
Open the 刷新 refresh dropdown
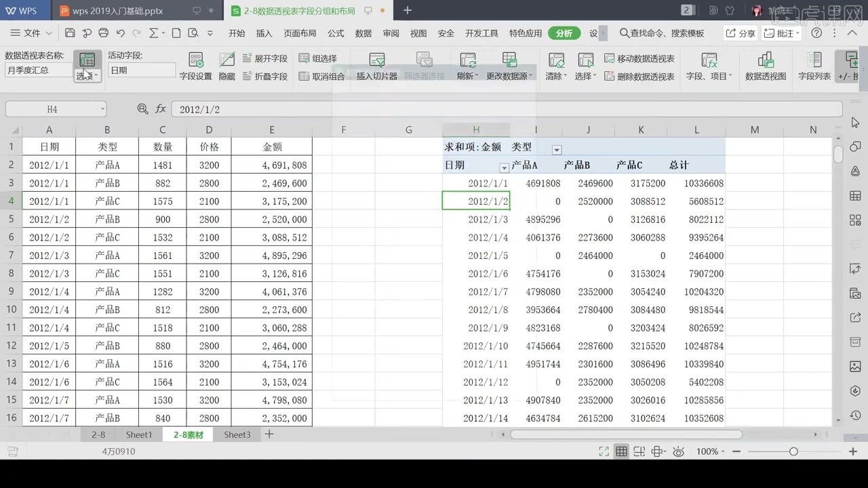(468, 76)
